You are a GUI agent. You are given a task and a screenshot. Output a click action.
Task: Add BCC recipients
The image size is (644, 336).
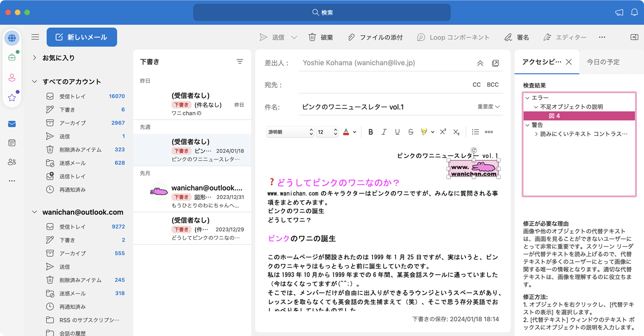tap(493, 85)
